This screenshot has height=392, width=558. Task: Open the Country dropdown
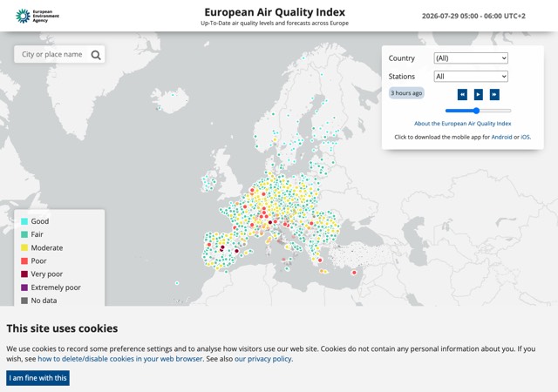click(471, 58)
